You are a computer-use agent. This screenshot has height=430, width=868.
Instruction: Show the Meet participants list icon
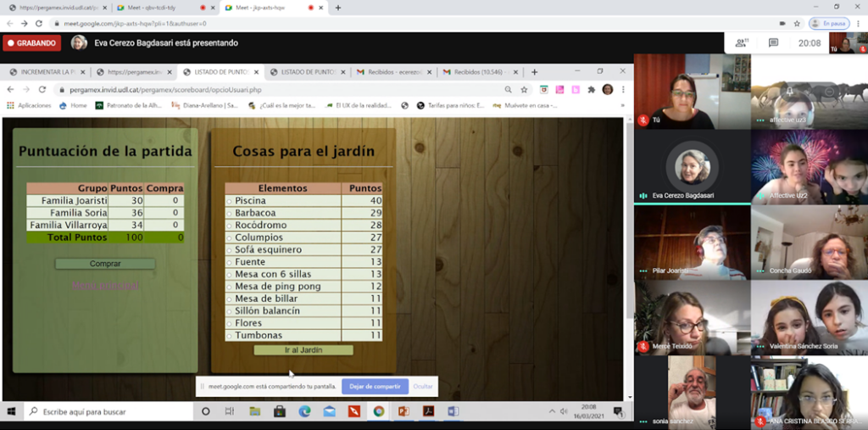coord(742,42)
